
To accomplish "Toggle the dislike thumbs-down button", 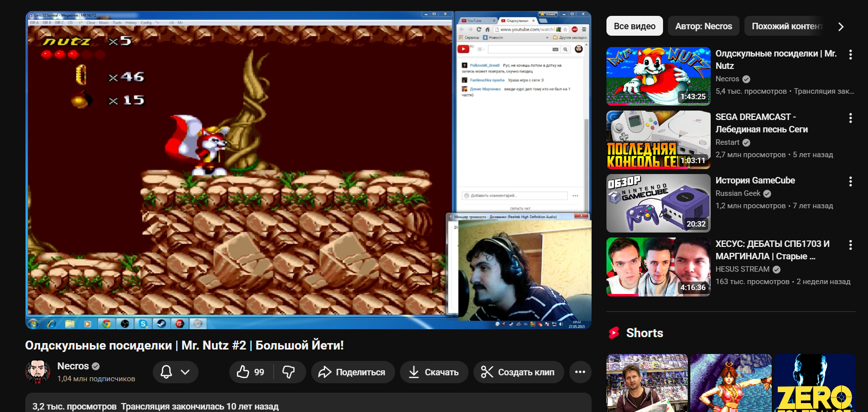I will click(x=288, y=372).
